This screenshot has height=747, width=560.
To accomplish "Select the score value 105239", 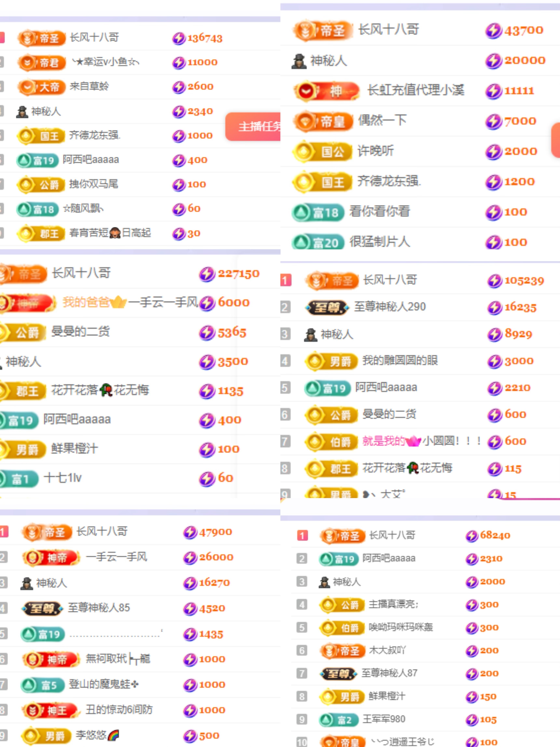I will click(x=524, y=281).
